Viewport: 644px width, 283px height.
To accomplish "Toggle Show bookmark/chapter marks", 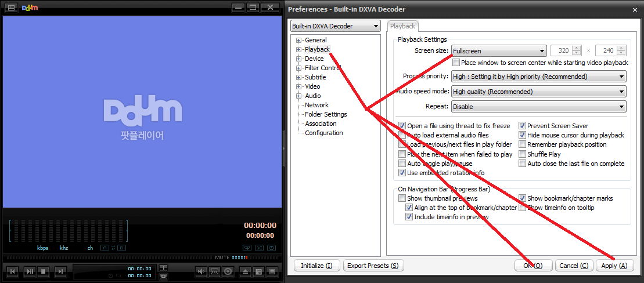I will (522, 198).
